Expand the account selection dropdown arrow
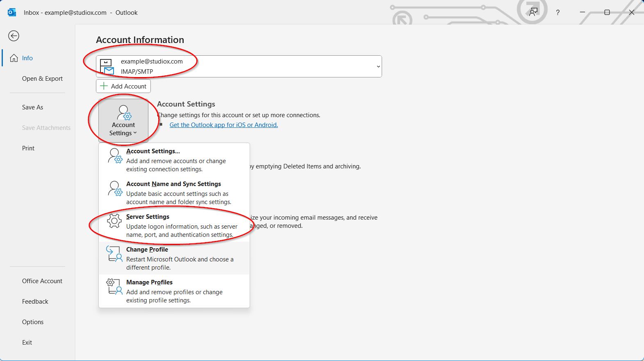 tap(378, 66)
